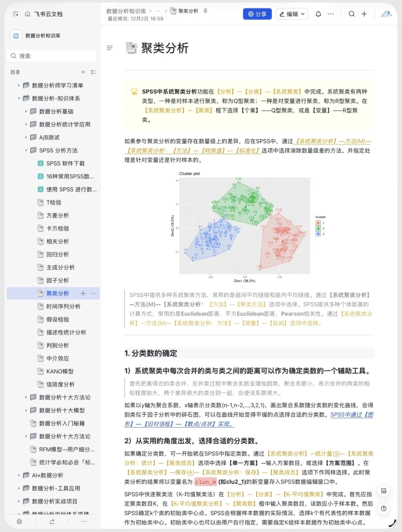Click the plus icon in the top toolbar

(364, 14)
